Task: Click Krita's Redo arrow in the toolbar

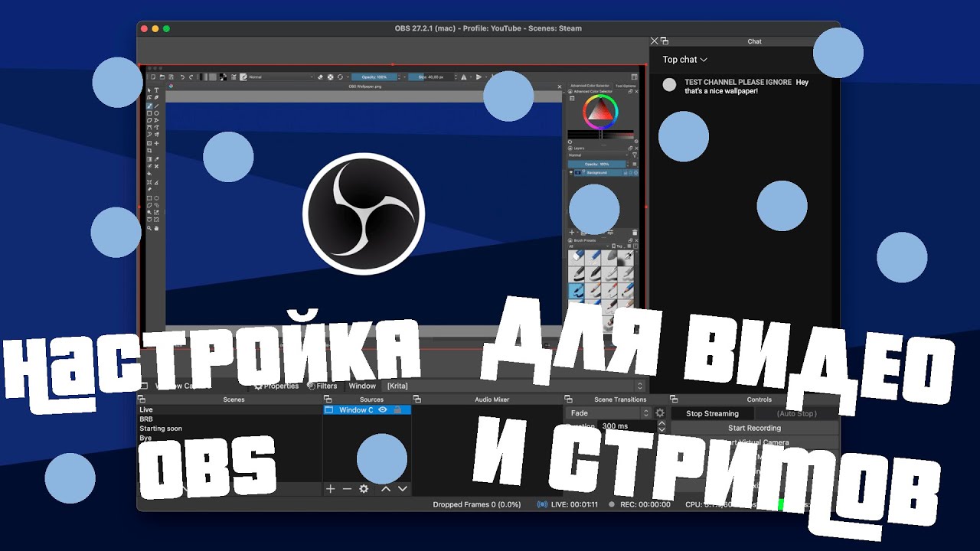Action: coord(191,77)
